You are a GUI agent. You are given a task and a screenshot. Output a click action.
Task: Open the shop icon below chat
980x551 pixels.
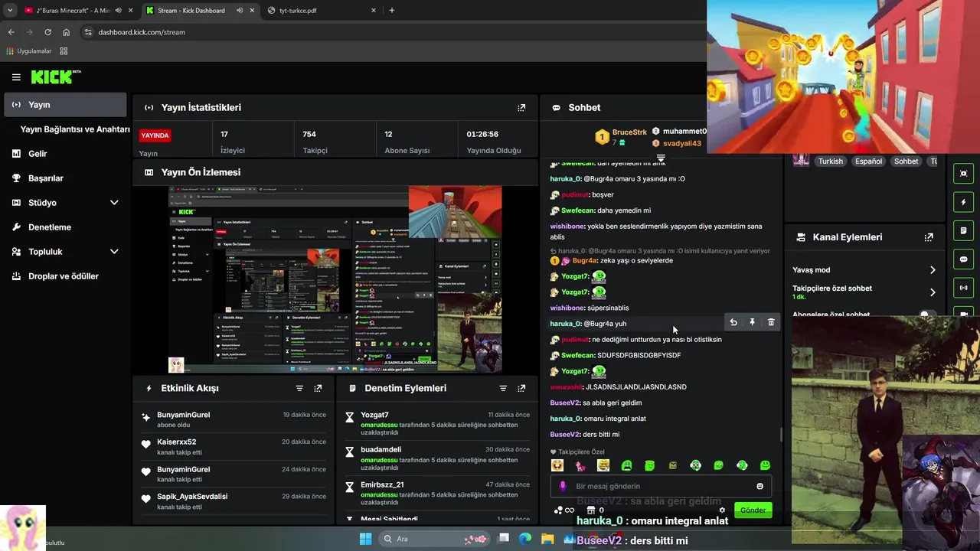click(x=592, y=510)
